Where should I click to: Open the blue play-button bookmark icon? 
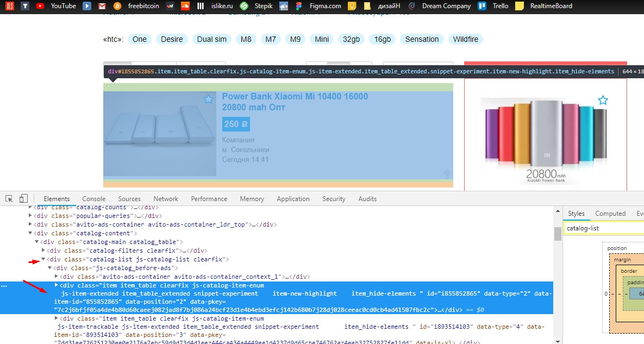(x=86, y=6)
